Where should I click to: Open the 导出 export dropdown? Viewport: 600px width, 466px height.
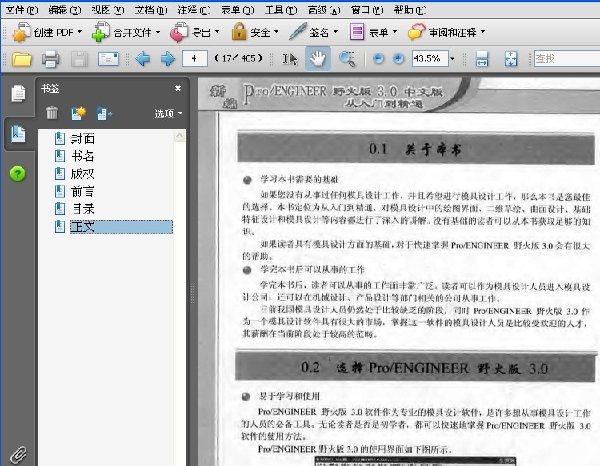click(x=195, y=32)
